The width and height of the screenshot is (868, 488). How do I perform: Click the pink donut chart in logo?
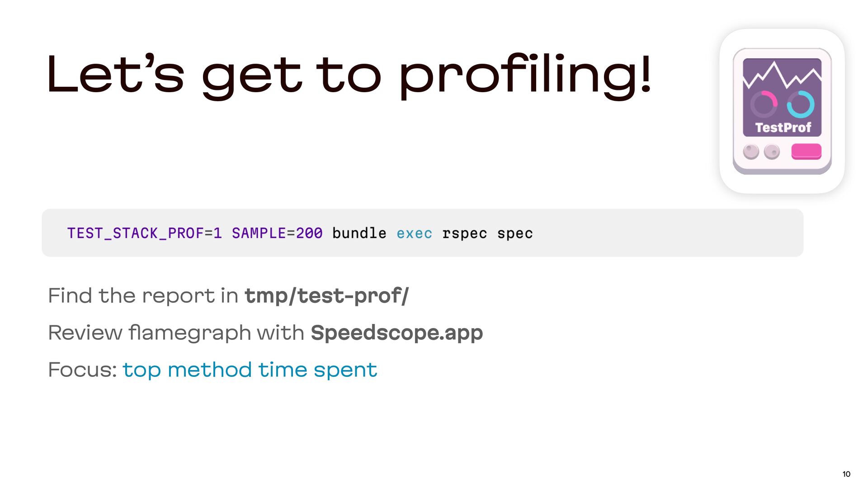[x=764, y=104]
